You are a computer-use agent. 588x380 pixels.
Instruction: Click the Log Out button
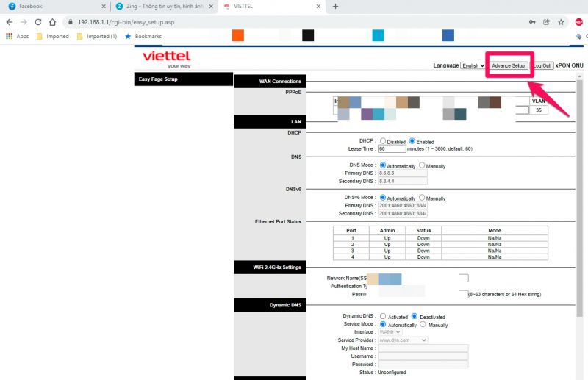coord(542,65)
